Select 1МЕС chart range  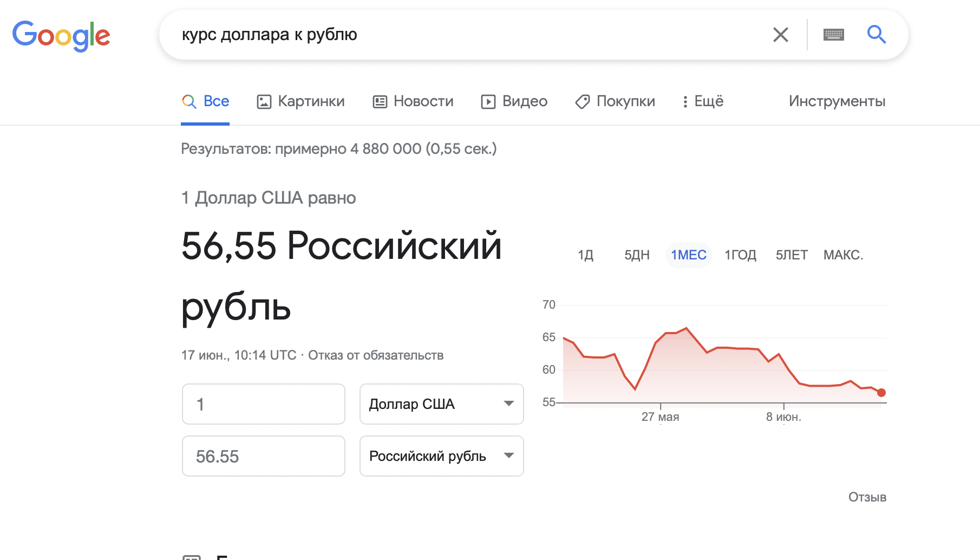[689, 255]
